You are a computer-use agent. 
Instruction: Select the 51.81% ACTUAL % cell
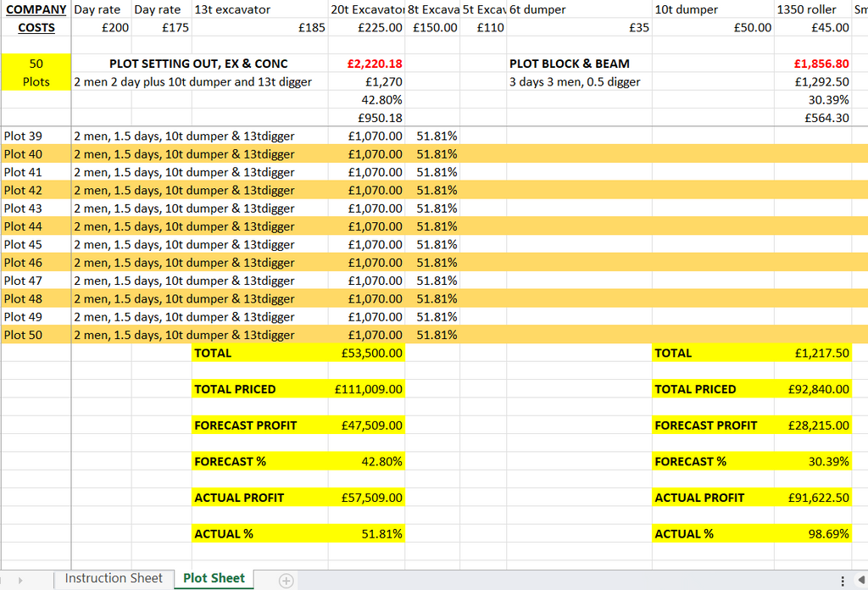366,533
